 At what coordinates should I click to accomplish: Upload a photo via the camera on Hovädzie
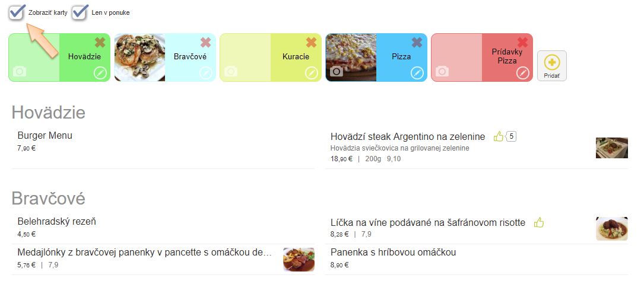click(x=20, y=71)
